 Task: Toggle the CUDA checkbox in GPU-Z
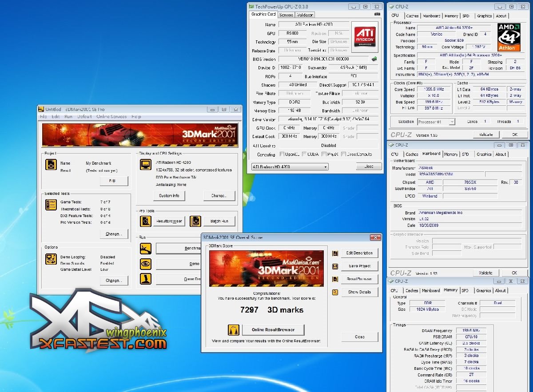click(304, 154)
